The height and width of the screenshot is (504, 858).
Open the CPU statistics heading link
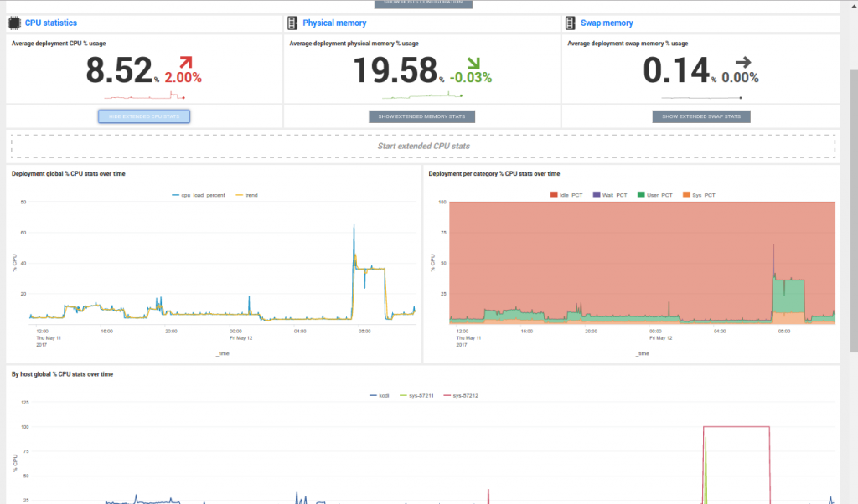pos(50,23)
